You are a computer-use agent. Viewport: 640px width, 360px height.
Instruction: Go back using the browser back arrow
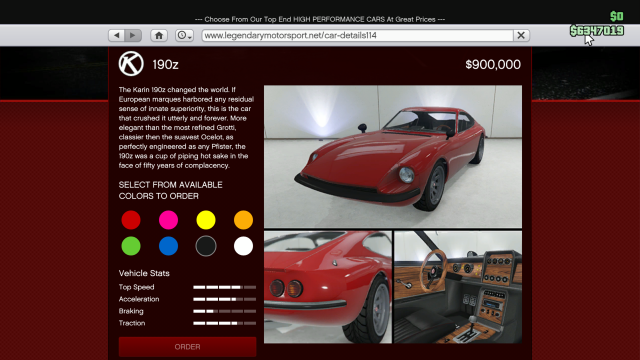tap(117, 36)
